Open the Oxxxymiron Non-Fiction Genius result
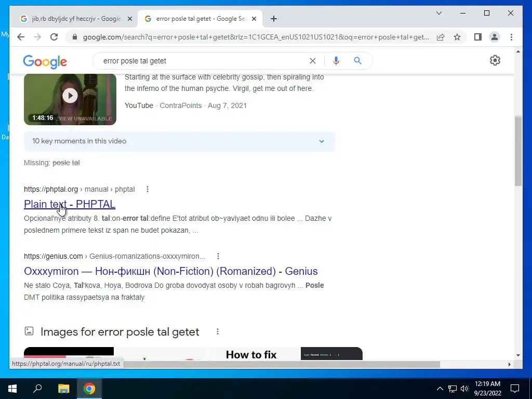 [x=170, y=271]
